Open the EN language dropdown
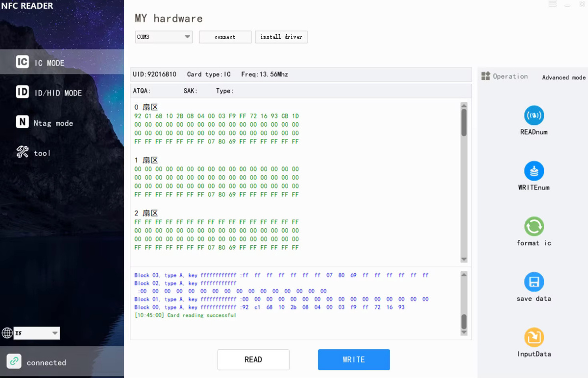Image resolution: width=588 pixels, height=378 pixels. click(37, 333)
